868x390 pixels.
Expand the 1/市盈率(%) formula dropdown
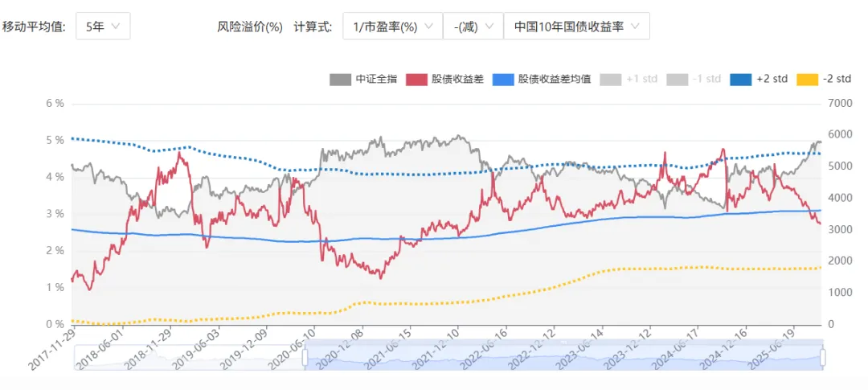392,27
